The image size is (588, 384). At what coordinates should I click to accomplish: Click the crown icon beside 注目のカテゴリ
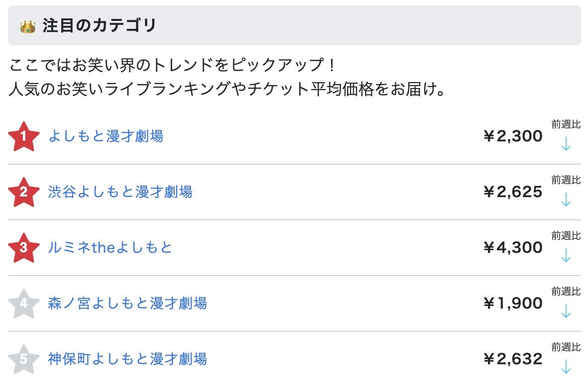coord(28,27)
